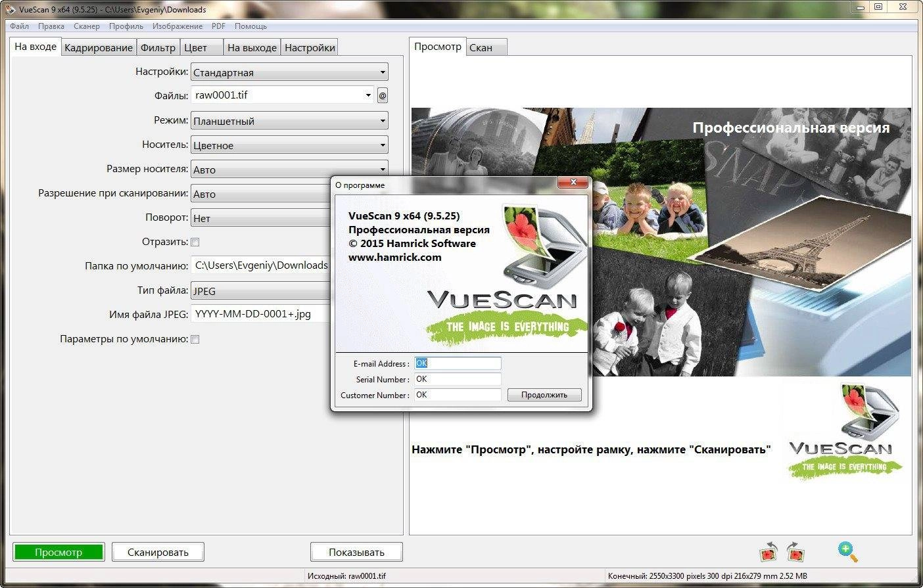The height and width of the screenshot is (588, 923).
Task: Switch to the Цвет tab
Action: pos(201,47)
